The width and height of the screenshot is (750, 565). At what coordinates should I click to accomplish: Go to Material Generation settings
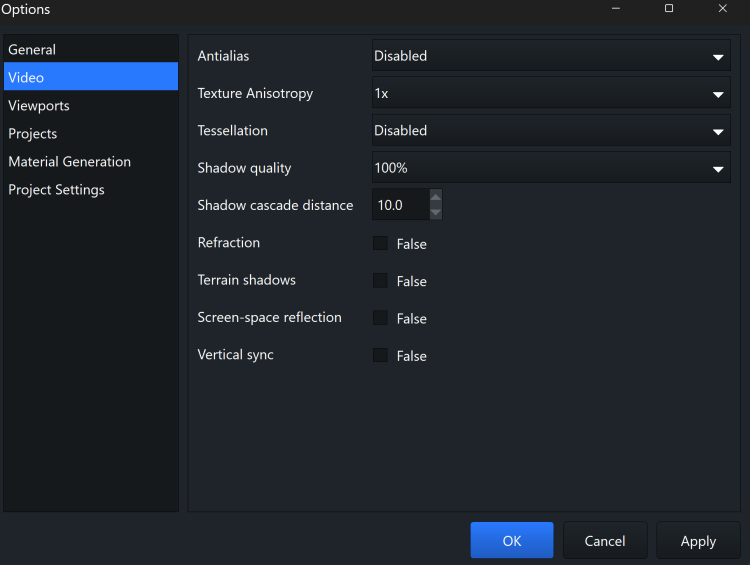pyautogui.click(x=69, y=162)
